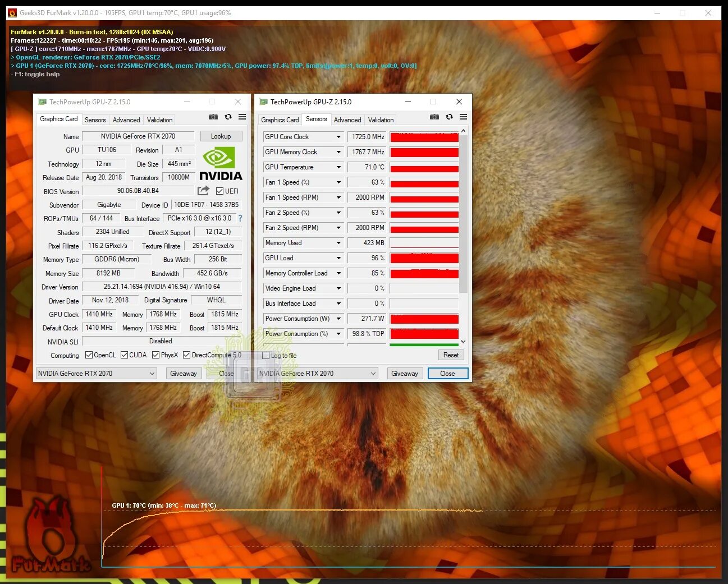The height and width of the screenshot is (584, 728).
Task: Open the Fan 2 Speed (RPM) sensor dropdown
Action: 338,228
